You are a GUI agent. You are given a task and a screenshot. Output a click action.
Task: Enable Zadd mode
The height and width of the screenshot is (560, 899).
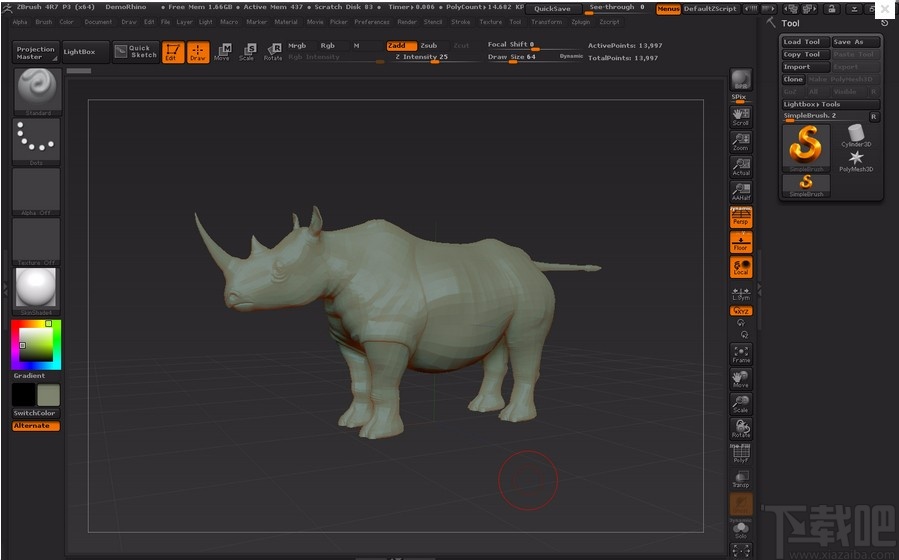click(401, 45)
